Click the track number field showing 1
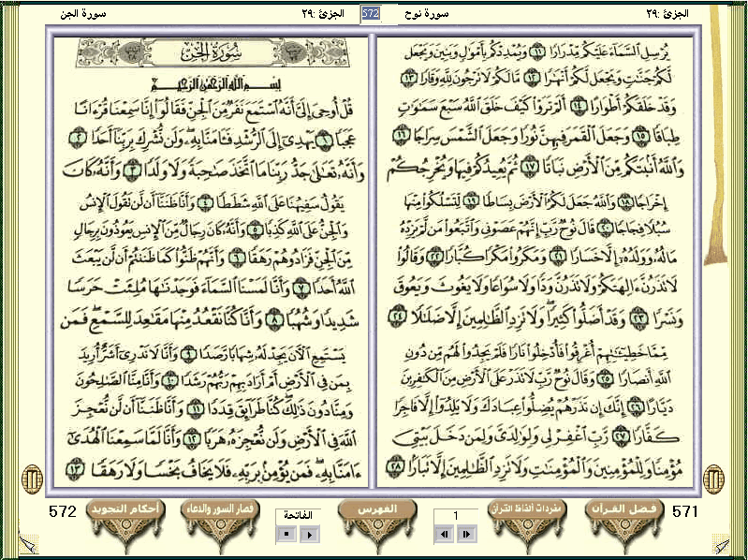Viewport: 748px width, 560px height. 456,516
